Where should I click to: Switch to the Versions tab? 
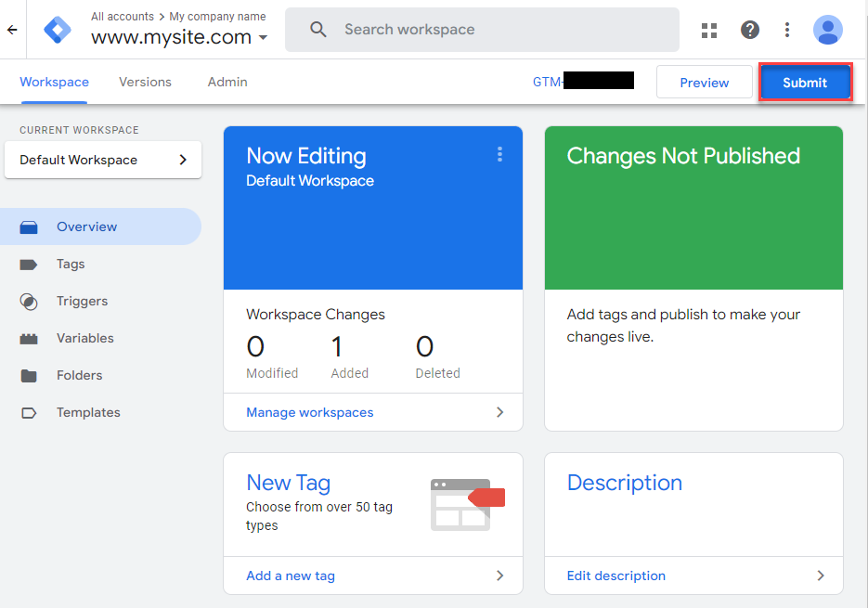[145, 82]
